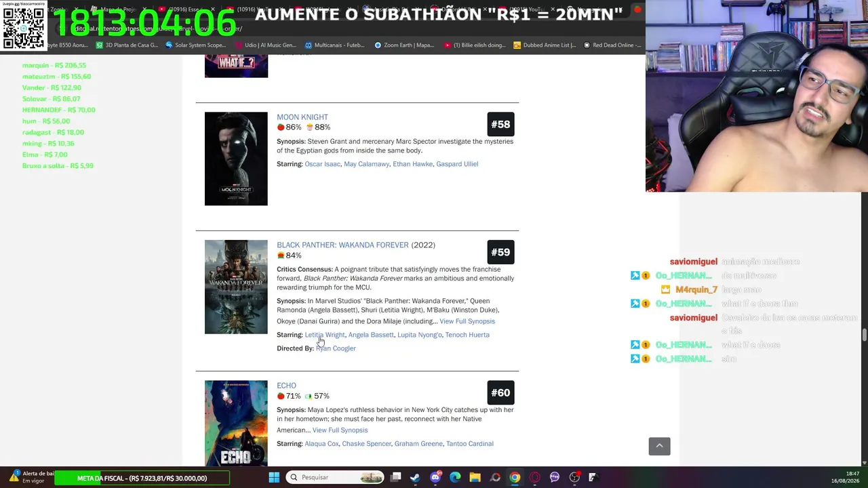Click Moon Knight's 86% Tomatometer tomato icon
This screenshot has height=488, width=868.
pos(281,127)
